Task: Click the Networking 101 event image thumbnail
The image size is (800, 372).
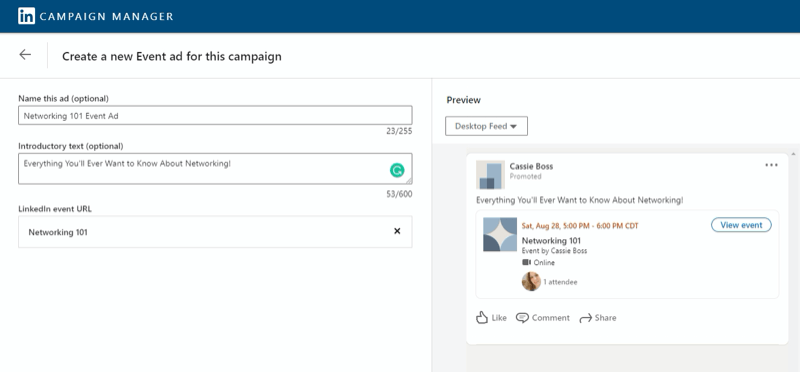Action: click(x=500, y=235)
